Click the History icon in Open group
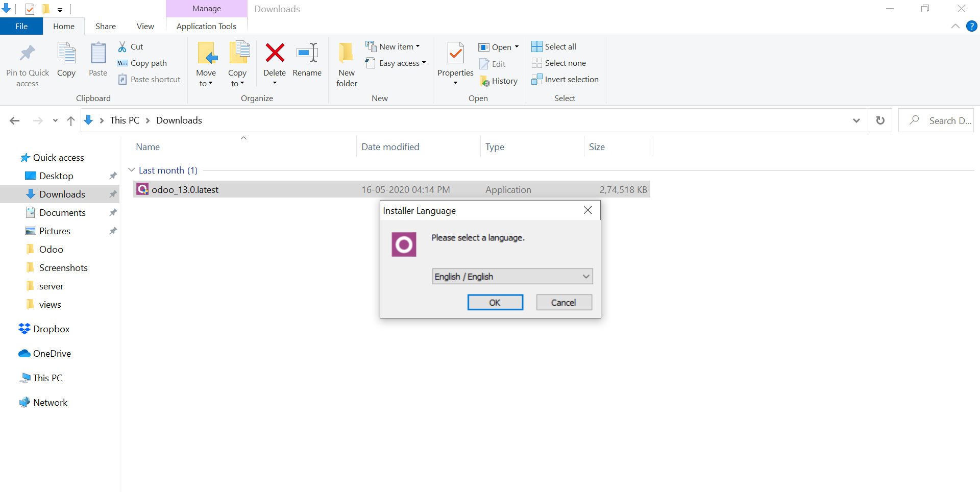 coord(485,81)
